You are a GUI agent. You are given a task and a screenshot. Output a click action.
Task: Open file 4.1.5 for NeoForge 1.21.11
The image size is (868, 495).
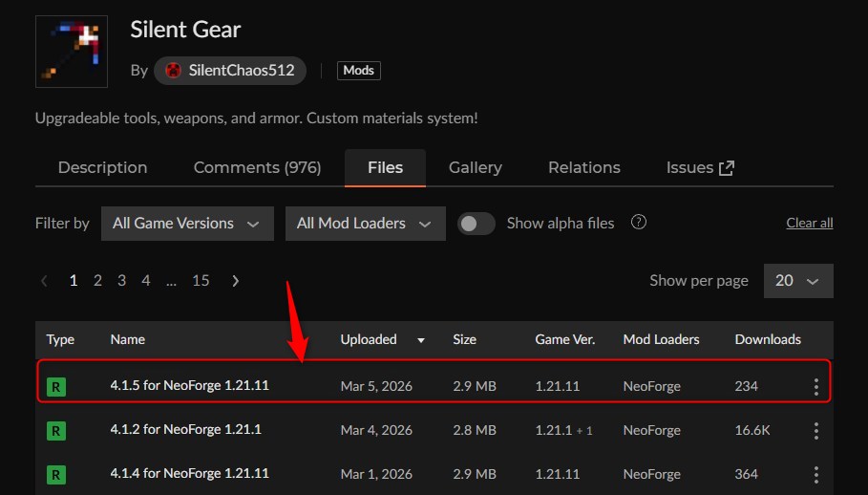pos(189,385)
